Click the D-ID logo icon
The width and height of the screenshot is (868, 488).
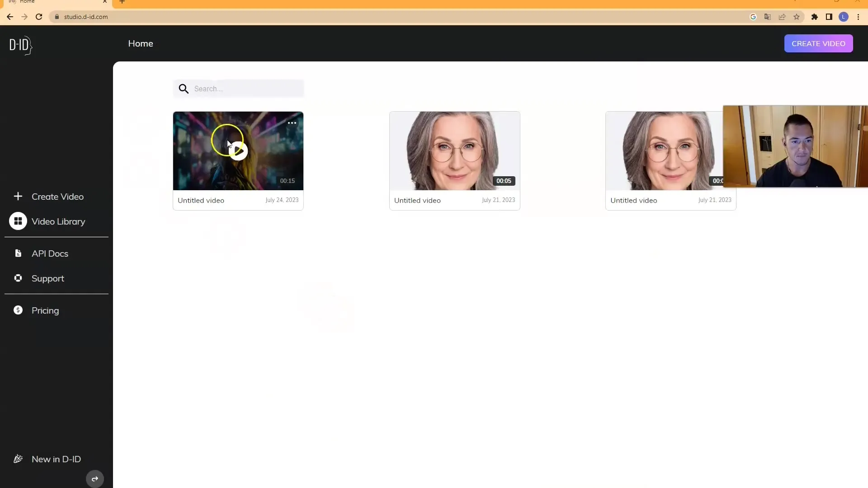coord(20,45)
